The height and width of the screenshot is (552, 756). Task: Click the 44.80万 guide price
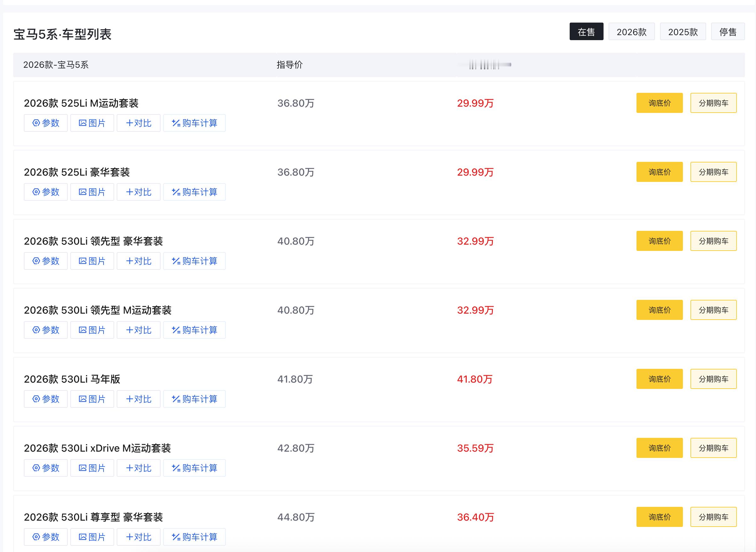pos(296,517)
